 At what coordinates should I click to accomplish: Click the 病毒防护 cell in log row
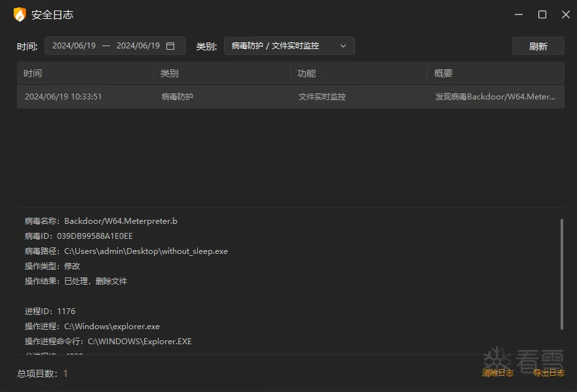[177, 97]
